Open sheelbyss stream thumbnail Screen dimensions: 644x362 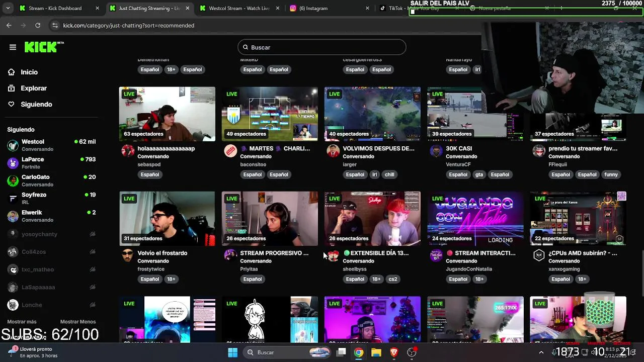pyautogui.click(x=372, y=219)
